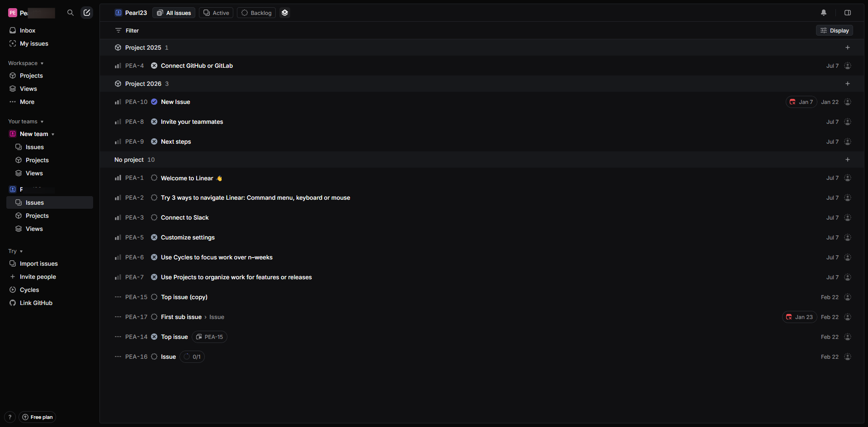
Task: Click priority bars icon on PEA-1
Action: coord(118,178)
